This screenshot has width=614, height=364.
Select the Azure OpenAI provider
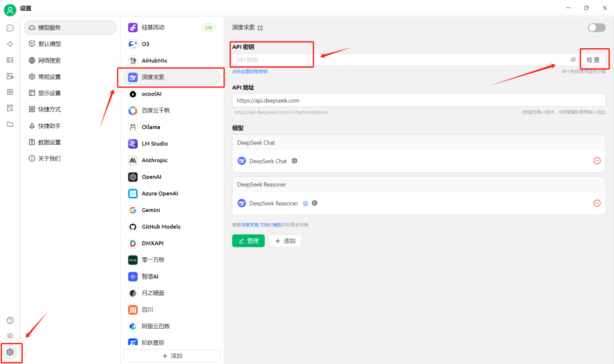tap(172, 194)
